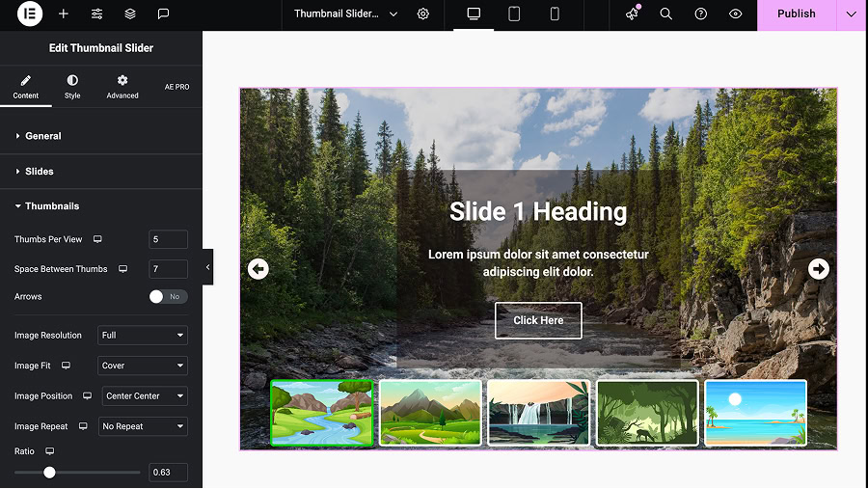Open the Finder search icon
The width and height of the screenshot is (868, 489).
[665, 14]
